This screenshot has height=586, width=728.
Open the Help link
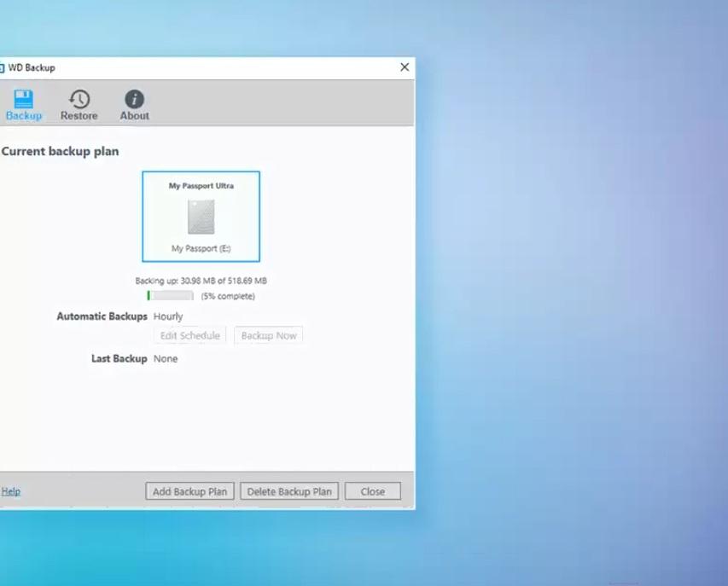[10, 491]
